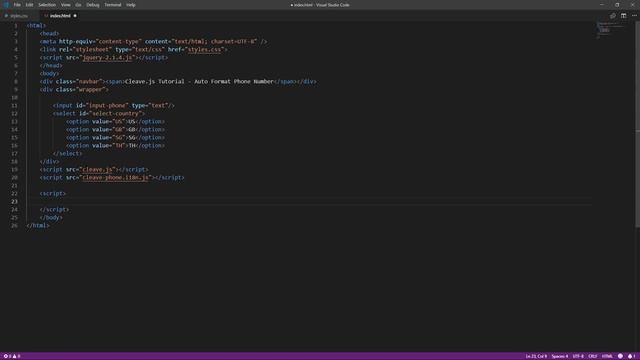Open the Terminal menu
The image size is (640, 360).
(x=113, y=5)
